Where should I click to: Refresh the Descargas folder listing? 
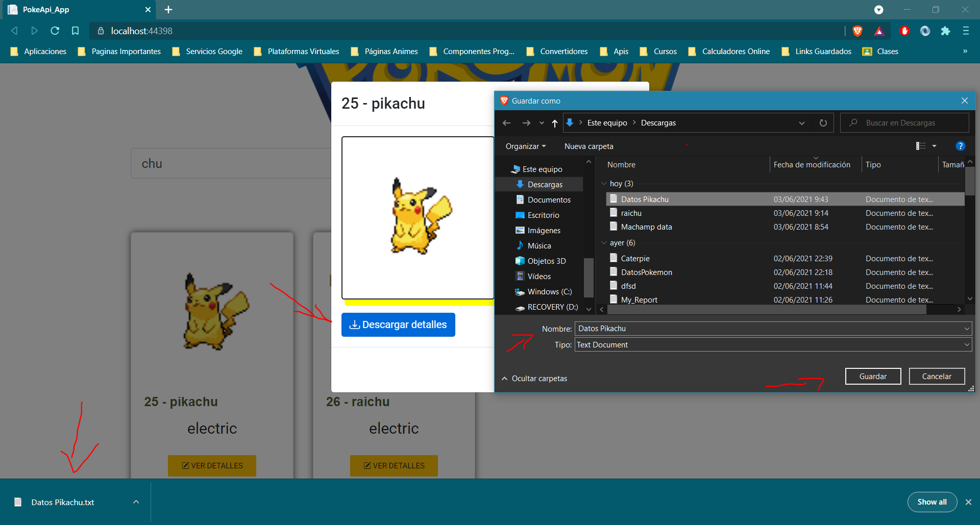(x=822, y=122)
